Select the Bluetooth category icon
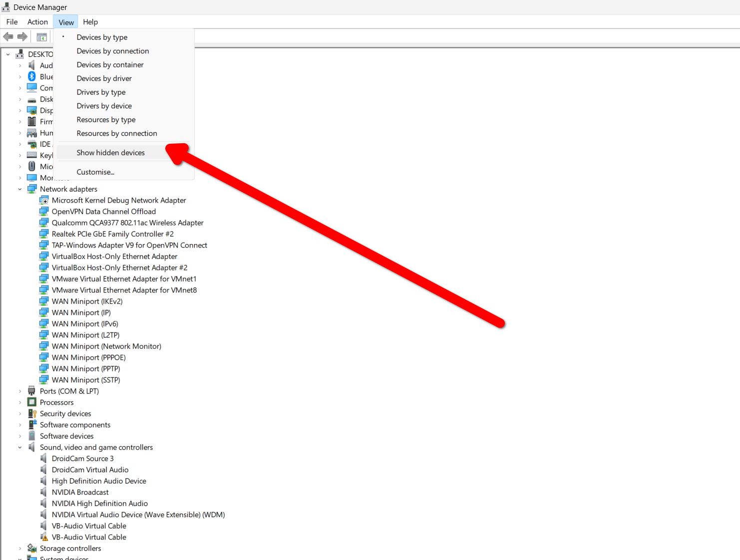The image size is (740, 560). (x=30, y=76)
